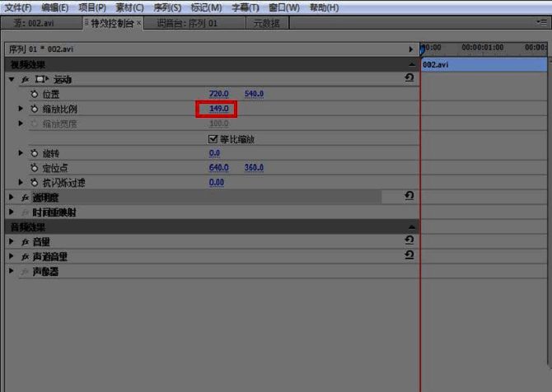Open the 项目(P) menu
The height and width of the screenshot is (392, 552).
pos(92,7)
